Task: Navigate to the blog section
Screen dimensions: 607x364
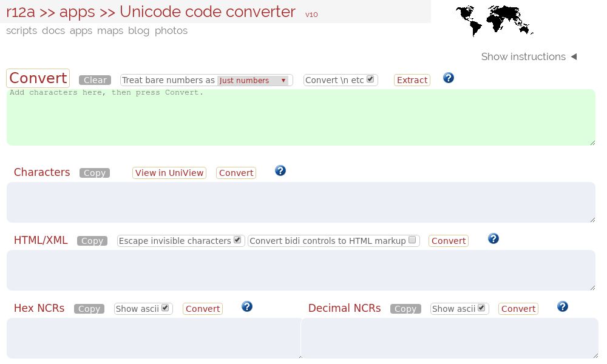Action: [x=139, y=30]
